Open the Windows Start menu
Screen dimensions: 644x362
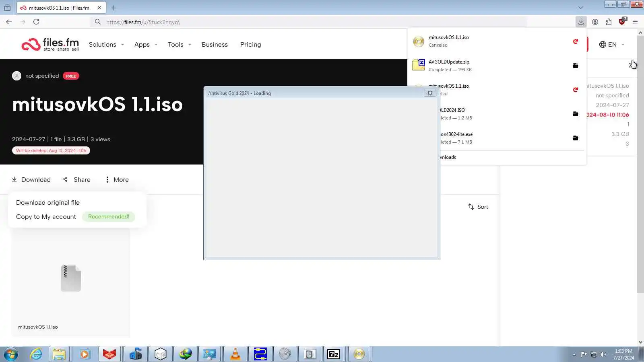pos(11,354)
